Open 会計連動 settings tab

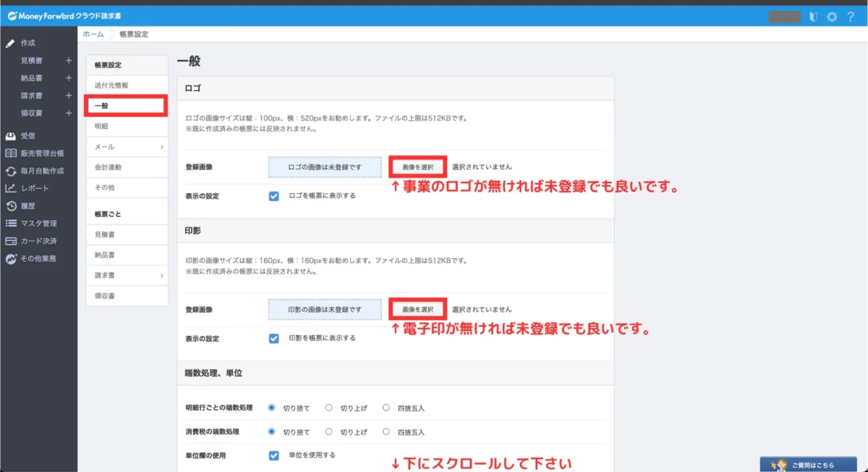[x=108, y=167]
